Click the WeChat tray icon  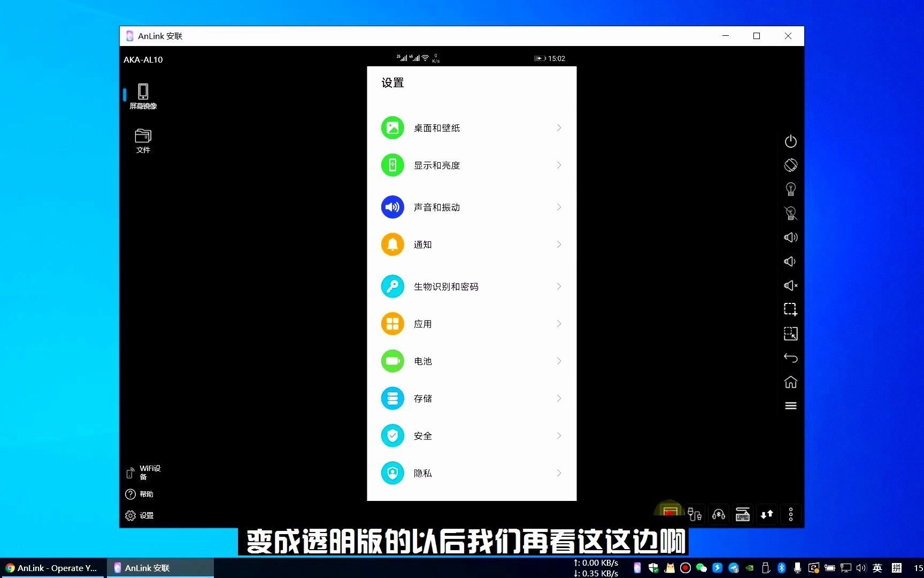coord(701,568)
